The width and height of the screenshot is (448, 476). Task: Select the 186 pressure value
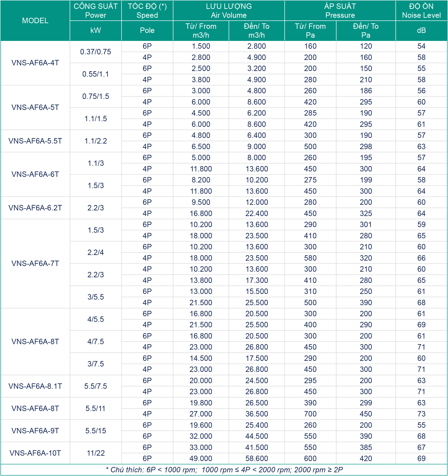click(x=366, y=91)
